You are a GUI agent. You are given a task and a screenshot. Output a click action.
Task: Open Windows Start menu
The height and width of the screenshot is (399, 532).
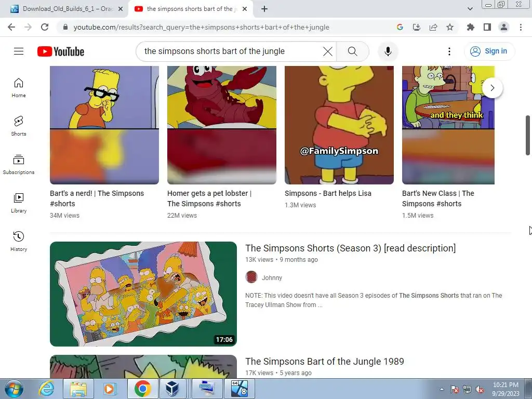tap(14, 389)
